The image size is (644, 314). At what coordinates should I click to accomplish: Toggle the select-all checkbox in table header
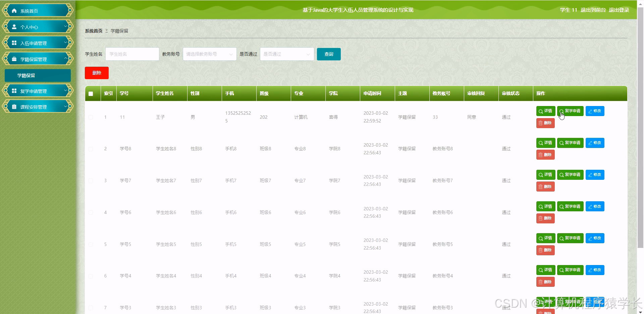pyautogui.click(x=91, y=94)
